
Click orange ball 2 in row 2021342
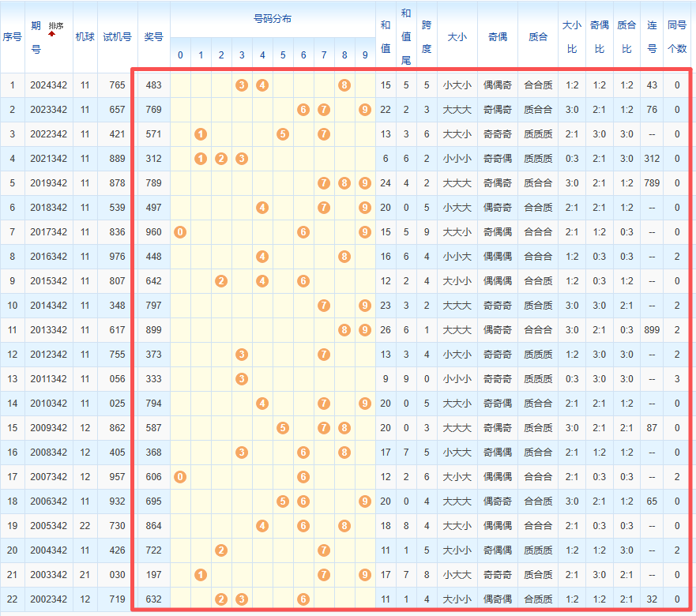point(221,159)
